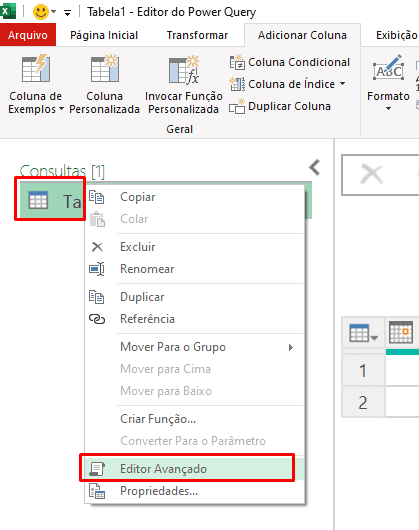The width and height of the screenshot is (419, 530).
Task: Open Editor Avançado from the context menu
Action: click(195, 468)
